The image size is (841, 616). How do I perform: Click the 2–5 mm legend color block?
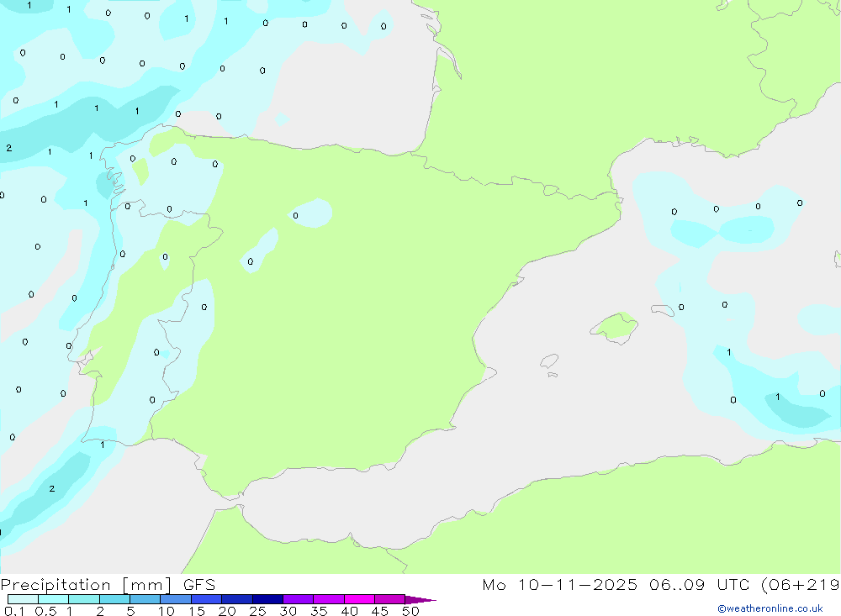pyautogui.click(x=114, y=599)
